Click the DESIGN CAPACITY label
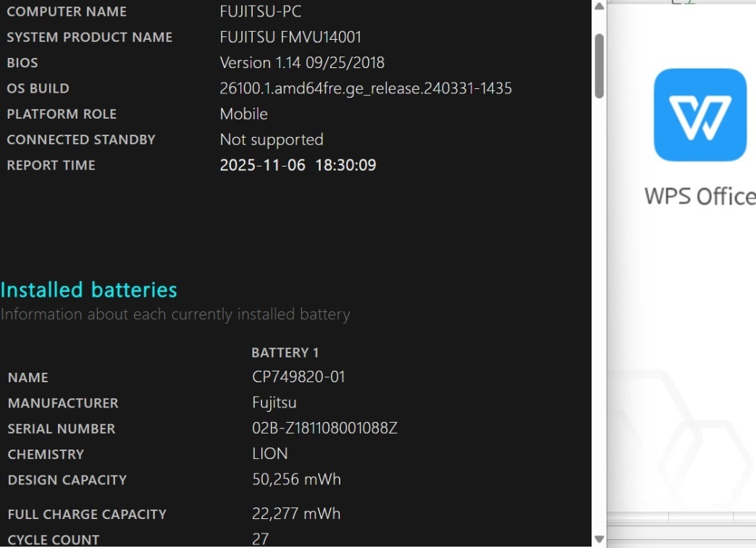The height and width of the screenshot is (548, 756). tap(67, 480)
